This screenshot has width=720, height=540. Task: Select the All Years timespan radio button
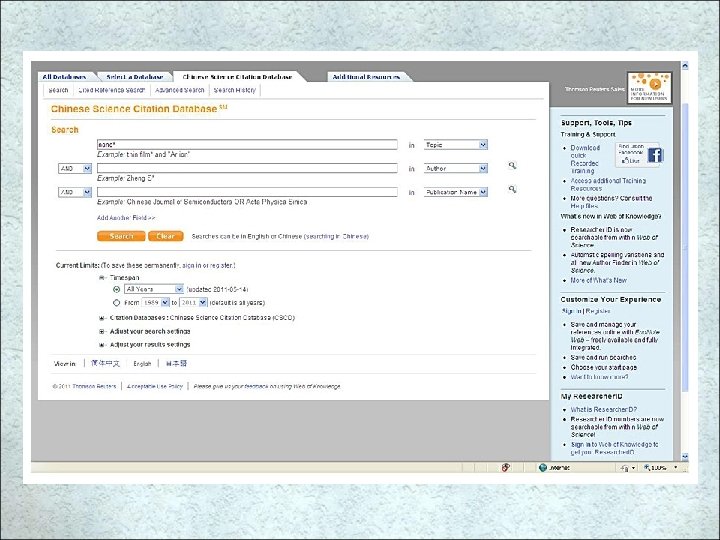(117, 289)
